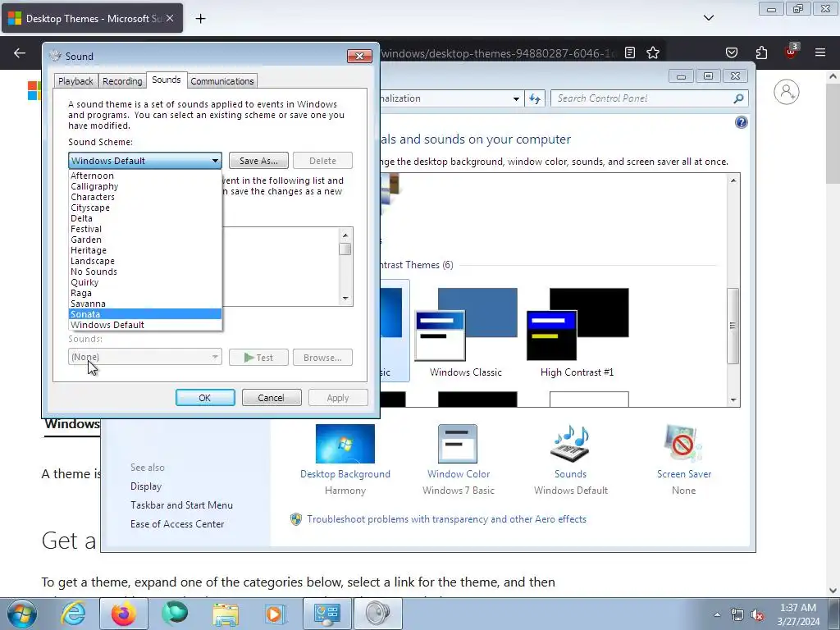Viewport: 840px width, 630px height.
Task: Select Sonata from the sound scheme list
Action: click(145, 314)
